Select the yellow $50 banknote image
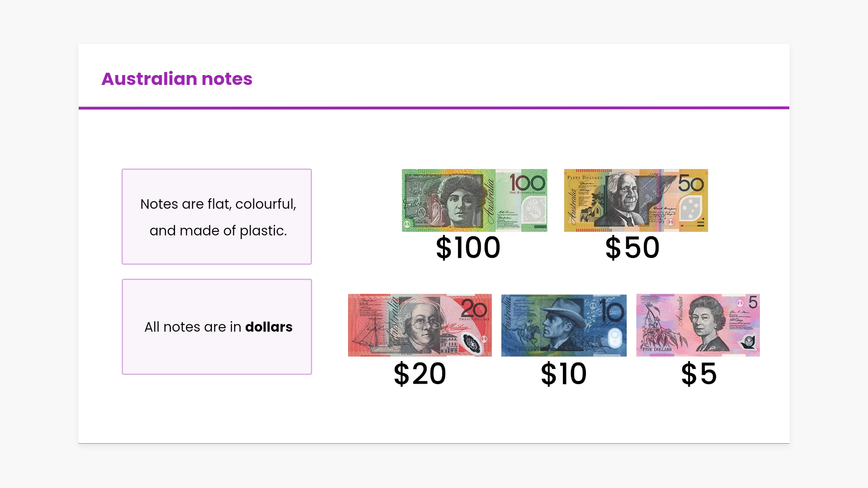The image size is (868, 488). (636, 200)
